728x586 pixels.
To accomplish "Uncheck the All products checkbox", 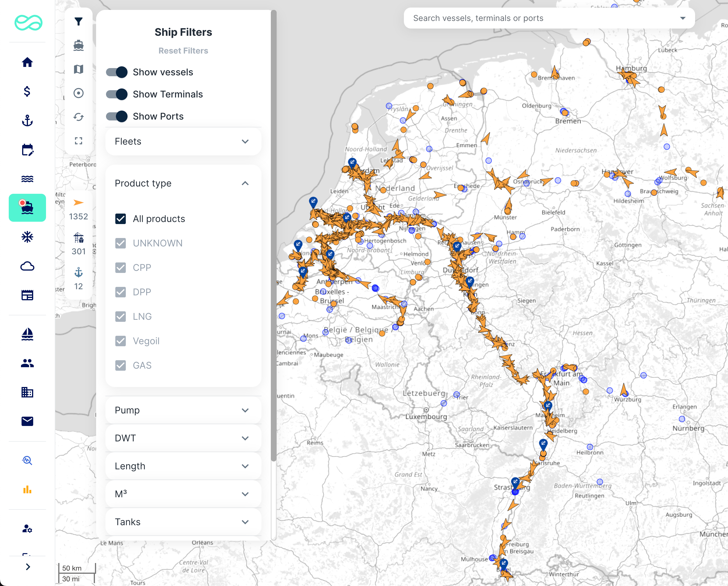I will [x=121, y=219].
